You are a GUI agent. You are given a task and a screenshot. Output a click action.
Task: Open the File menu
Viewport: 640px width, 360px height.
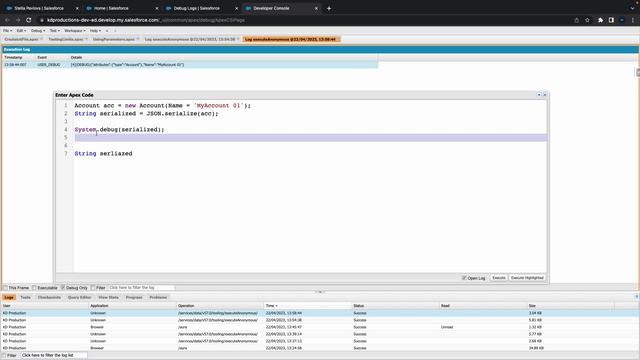[x=7, y=31]
